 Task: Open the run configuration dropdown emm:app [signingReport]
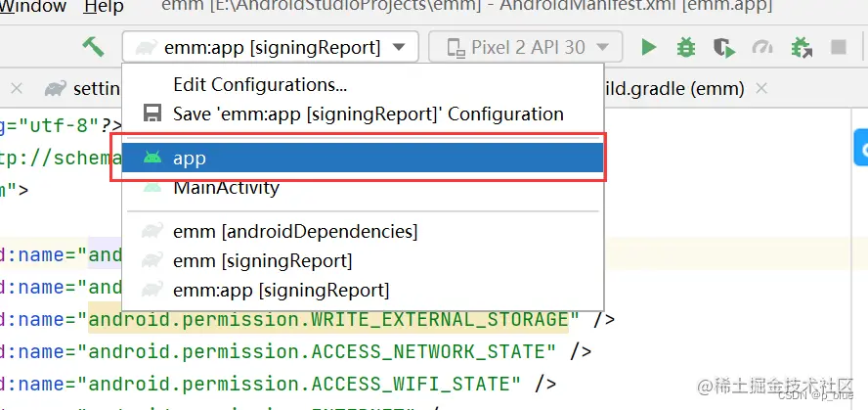tap(270, 47)
